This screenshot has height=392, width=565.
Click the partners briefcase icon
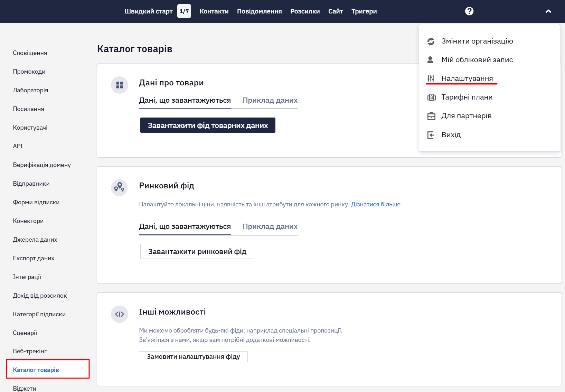click(x=431, y=116)
